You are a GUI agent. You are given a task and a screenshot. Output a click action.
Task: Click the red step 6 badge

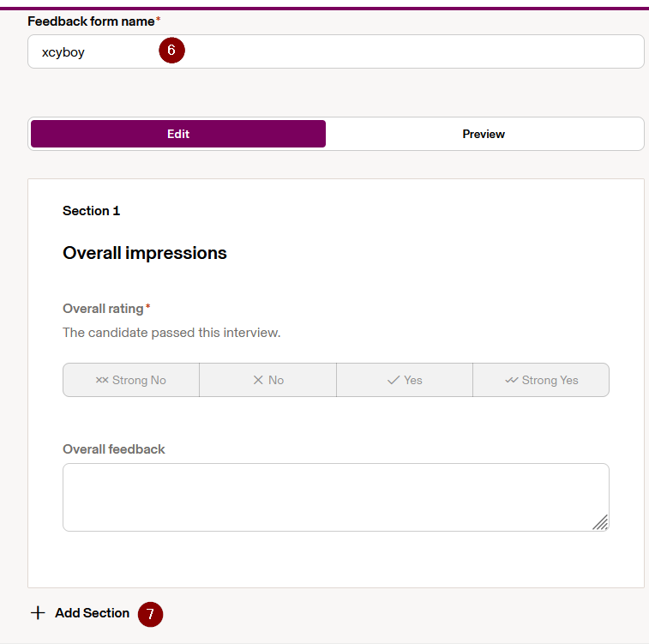click(x=171, y=51)
